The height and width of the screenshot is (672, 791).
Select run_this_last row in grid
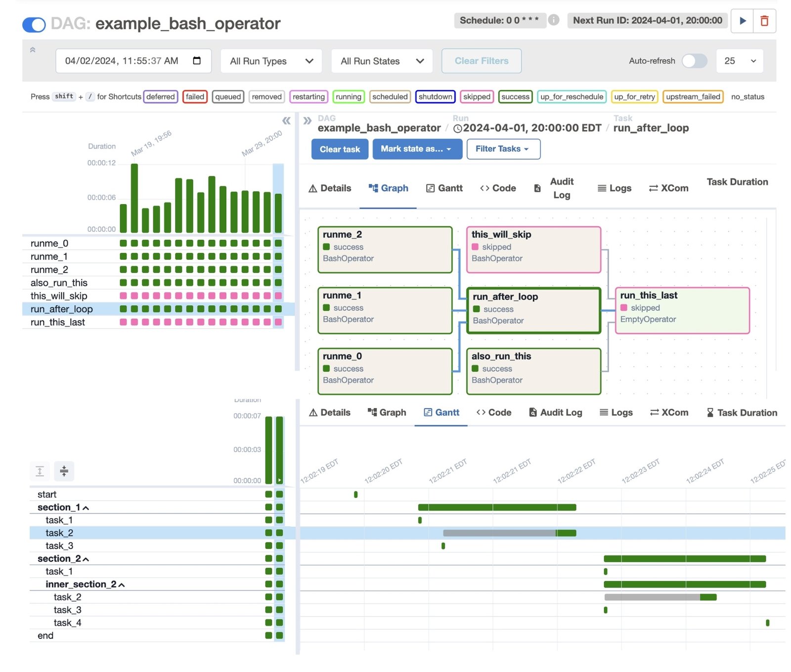(x=158, y=322)
